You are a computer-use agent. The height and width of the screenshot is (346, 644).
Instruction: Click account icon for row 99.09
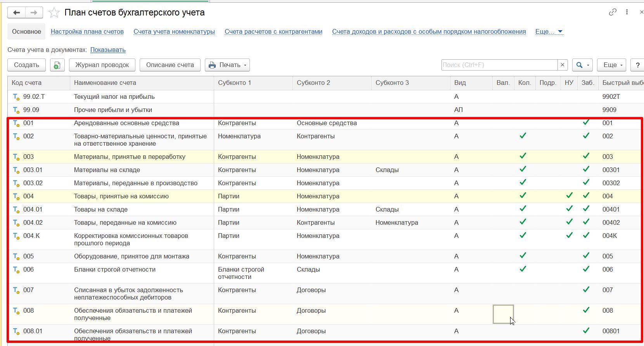(x=16, y=110)
